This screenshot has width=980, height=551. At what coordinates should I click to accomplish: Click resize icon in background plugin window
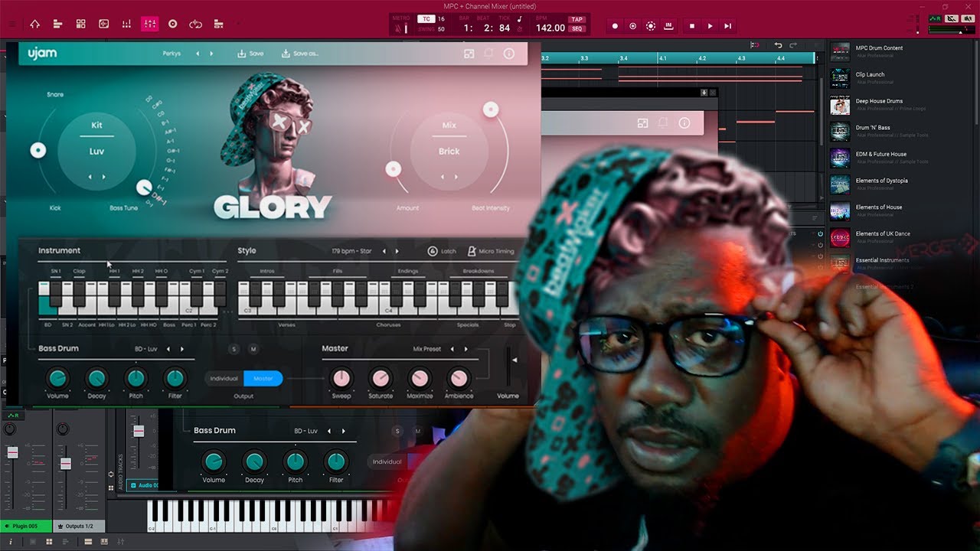click(x=643, y=123)
